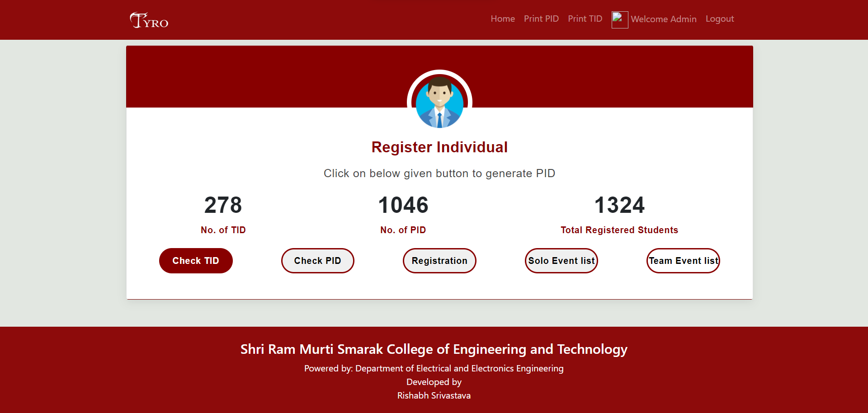Click Welcome Admin in the navbar
The width and height of the screenshot is (868, 413).
tap(664, 19)
